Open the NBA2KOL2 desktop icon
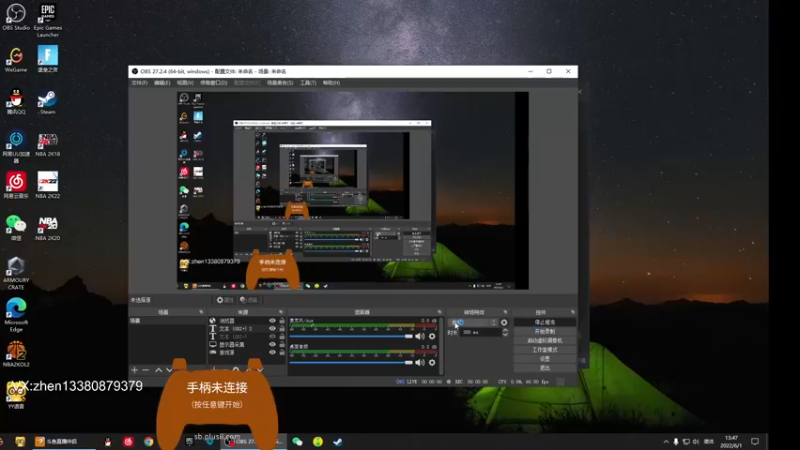This screenshot has width=800, height=450. point(16,354)
